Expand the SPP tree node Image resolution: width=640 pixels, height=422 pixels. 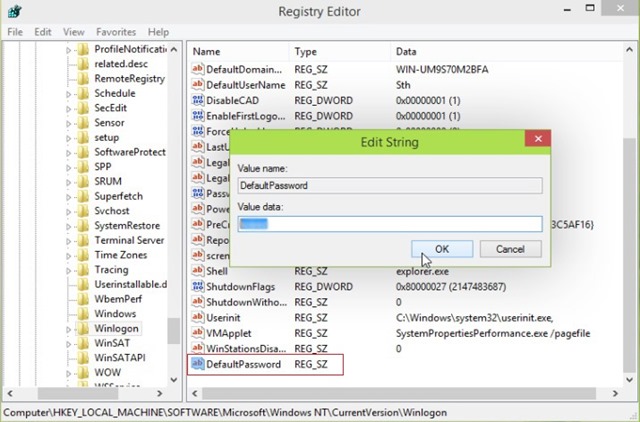68,168
